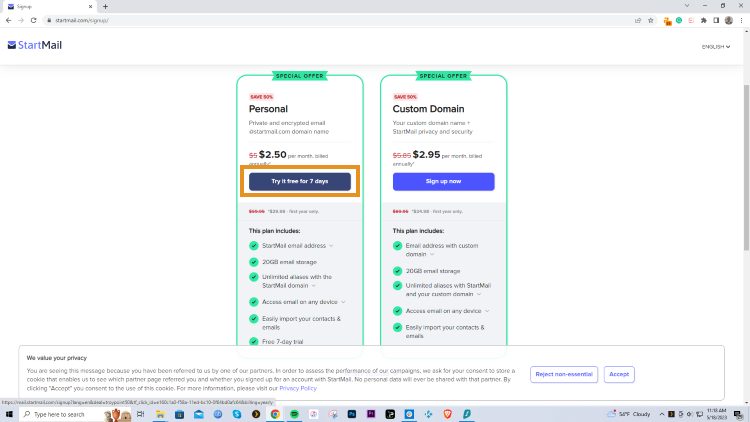The width and height of the screenshot is (750, 422).
Task: Open Skype from the taskbar
Action: click(x=237, y=414)
